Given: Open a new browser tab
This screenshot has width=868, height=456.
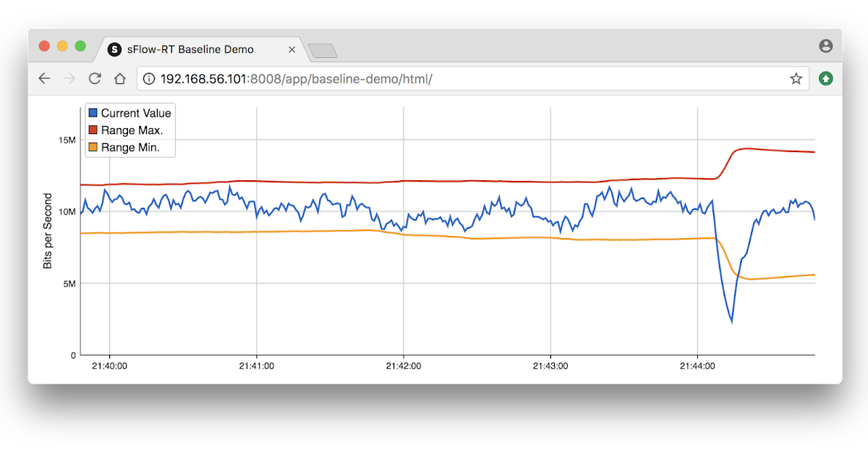Looking at the screenshot, I should point(323,51).
